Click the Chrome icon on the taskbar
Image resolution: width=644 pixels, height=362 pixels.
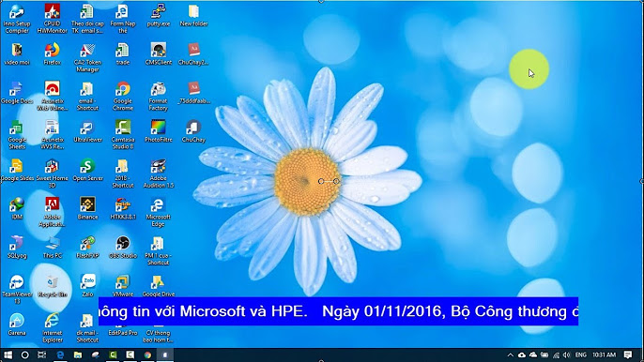[147, 354]
